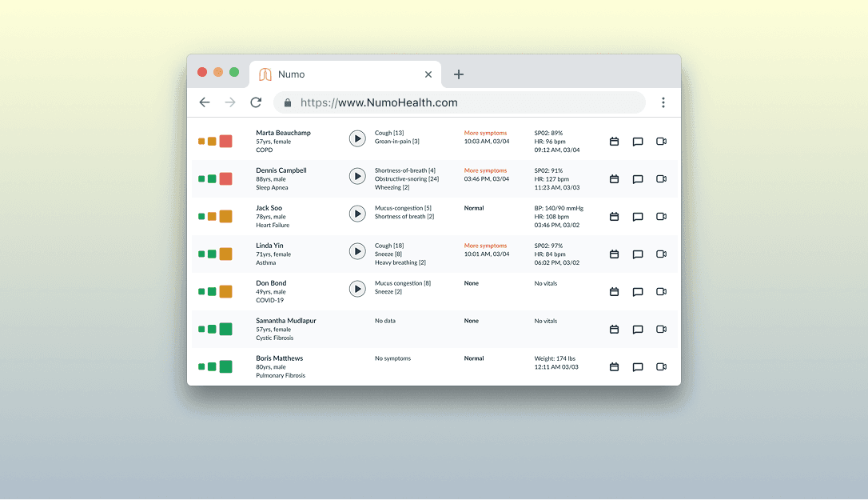Open a new browser tab
This screenshot has width=868, height=500.
pos(459,74)
